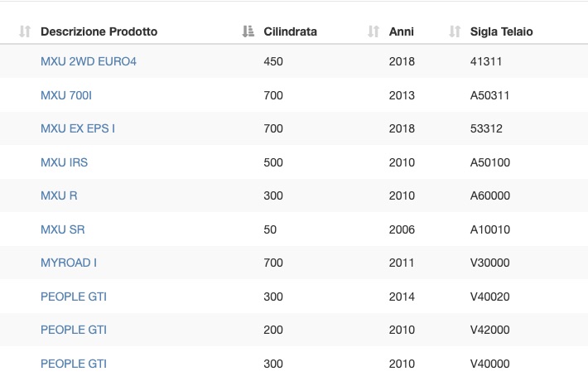This screenshot has width=588, height=386.
Task: Click the Anni column sort icon
Action: (374, 31)
